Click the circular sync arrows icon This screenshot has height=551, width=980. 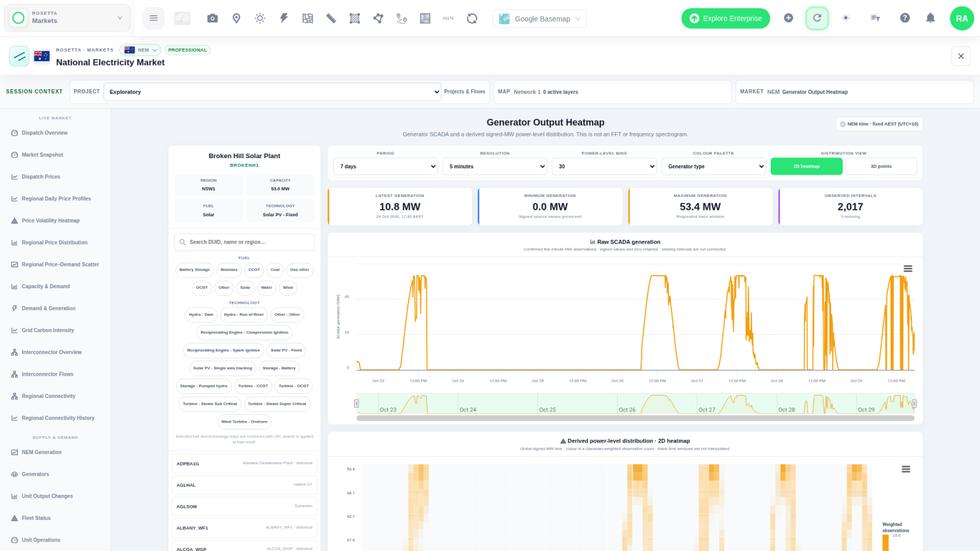(x=472, y=18)
